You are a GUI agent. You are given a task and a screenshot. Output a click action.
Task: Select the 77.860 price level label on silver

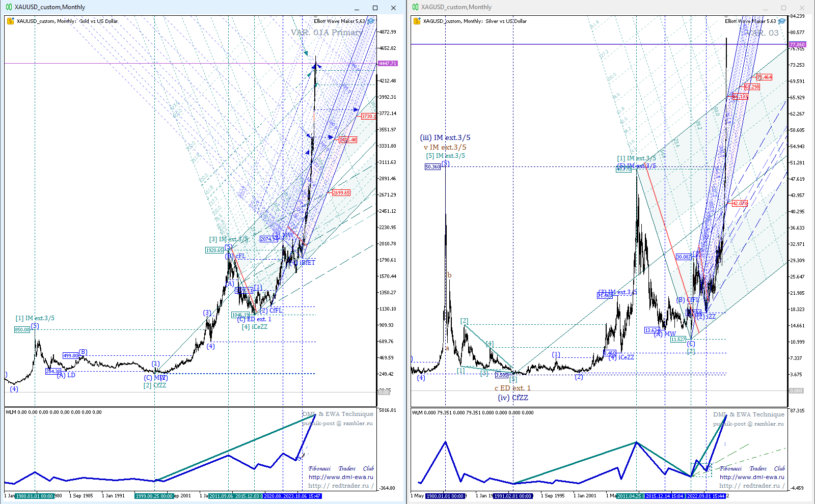tap(797, 45)
